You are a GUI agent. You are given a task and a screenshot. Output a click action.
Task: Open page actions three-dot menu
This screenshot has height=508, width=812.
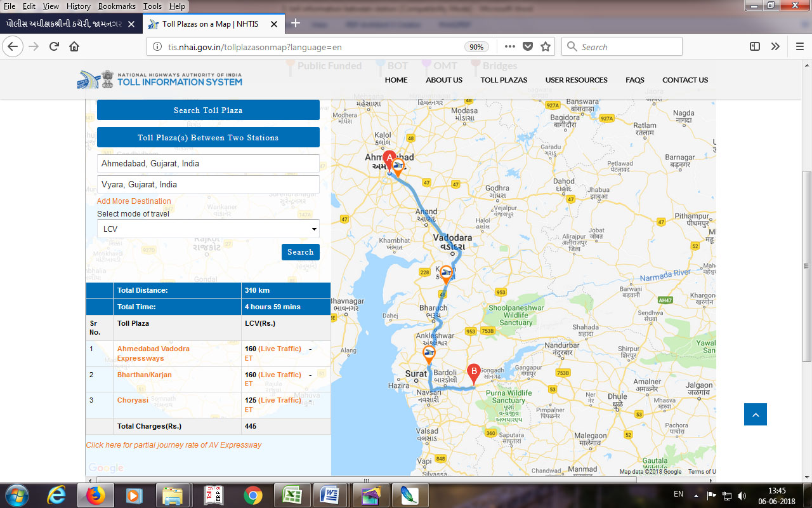click(x=510, y=46)
